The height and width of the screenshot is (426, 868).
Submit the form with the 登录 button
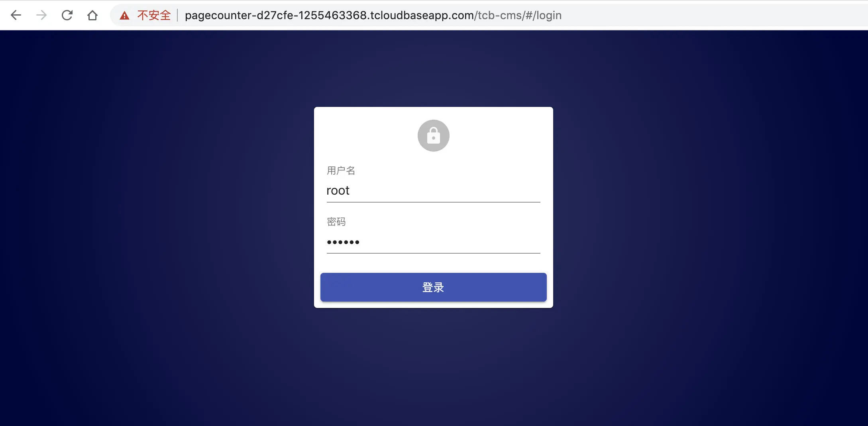(434, 287)
